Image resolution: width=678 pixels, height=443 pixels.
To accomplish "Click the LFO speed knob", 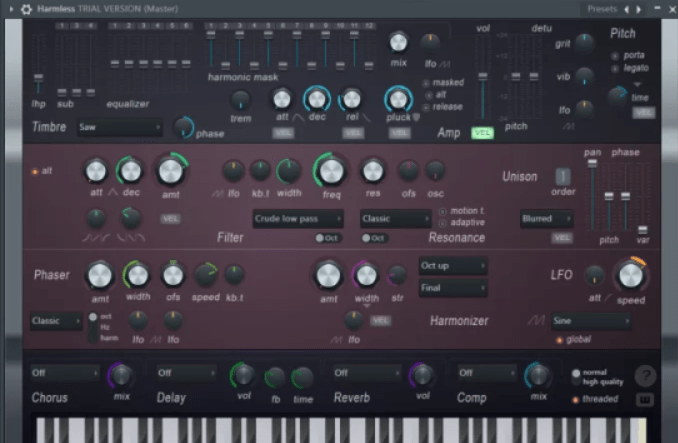I will click(631, 275).
